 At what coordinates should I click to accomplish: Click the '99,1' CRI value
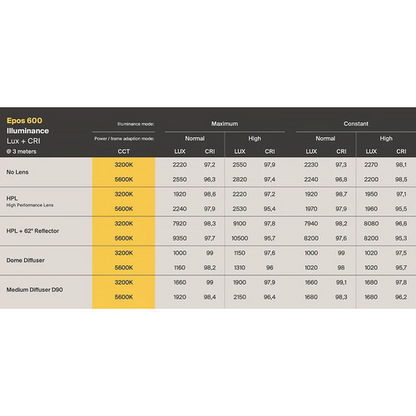[341, 282]
